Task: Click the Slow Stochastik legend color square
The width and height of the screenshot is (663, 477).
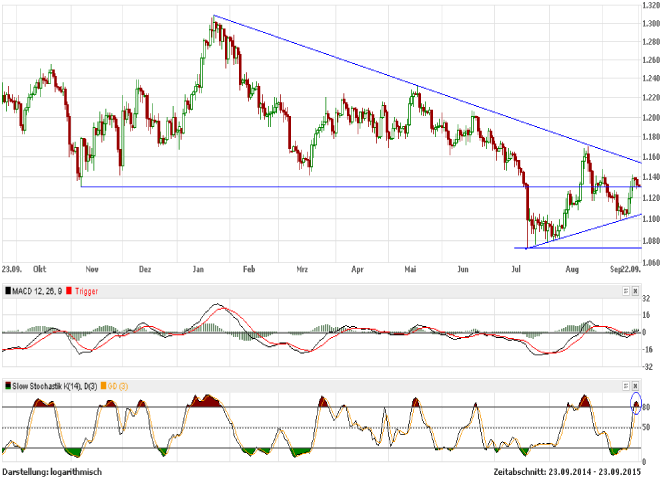Action: tap(7, 386)
